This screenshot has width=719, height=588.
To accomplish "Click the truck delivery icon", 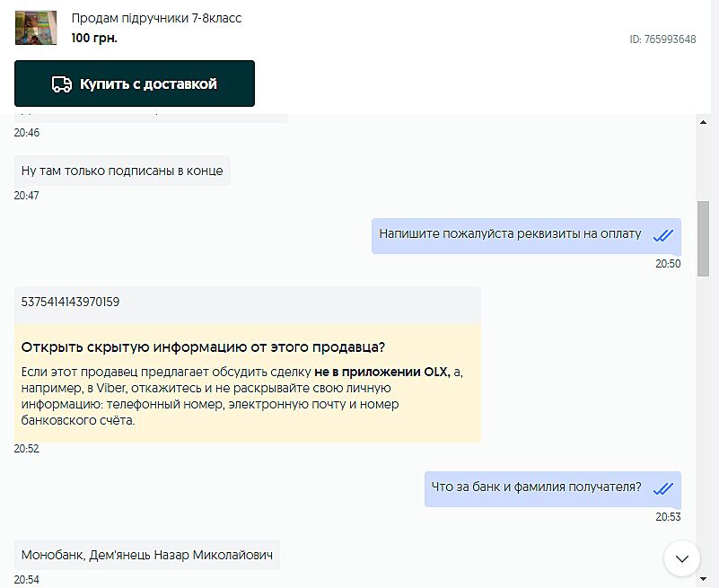I will [x=62, y=84].
